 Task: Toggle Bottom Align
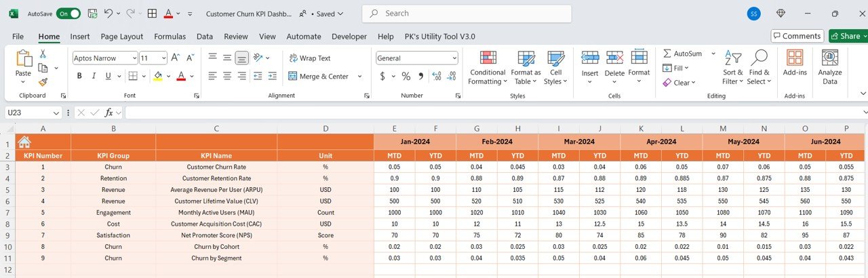click(x=242, y=58)
